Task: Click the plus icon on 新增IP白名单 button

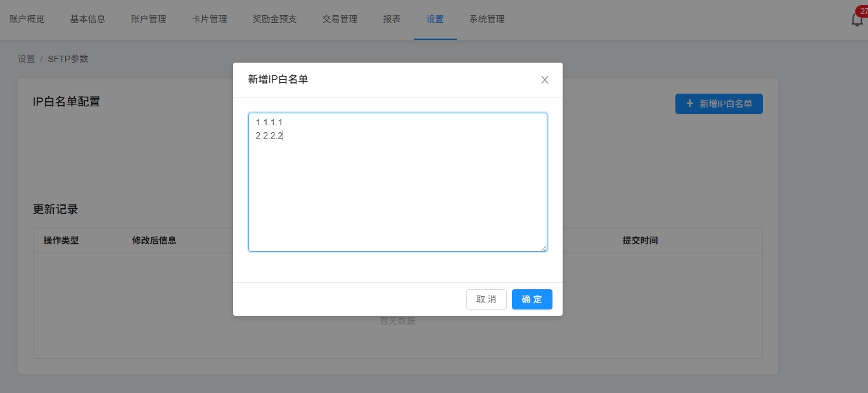Action: pyautogui.click(x=690, y=104)
